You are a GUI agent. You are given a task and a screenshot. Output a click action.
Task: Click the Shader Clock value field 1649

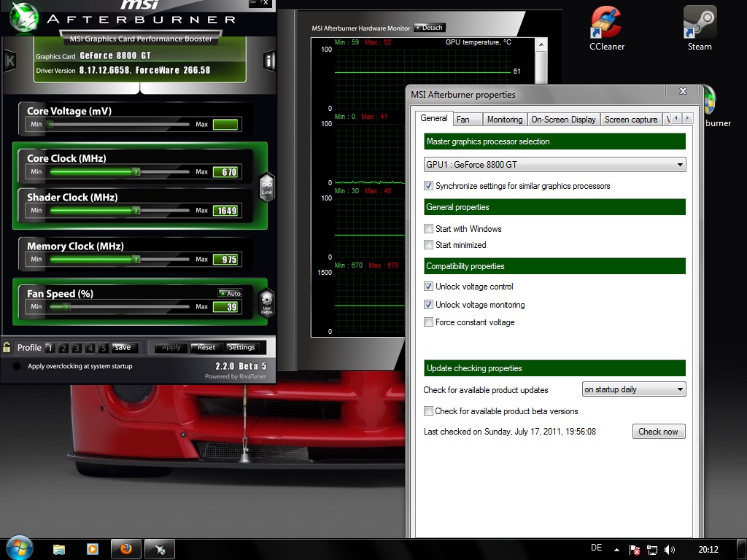pyautogui.click(x=225, y=211)
